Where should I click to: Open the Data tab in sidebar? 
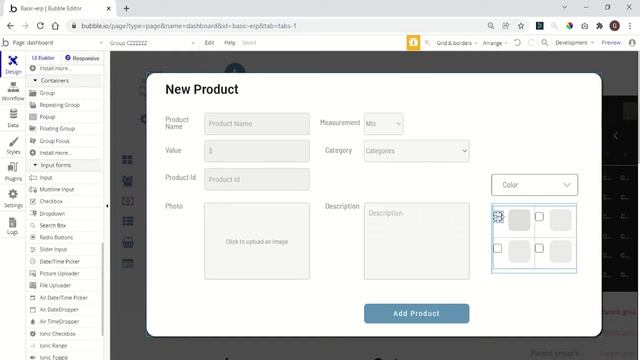click(x=13, y=118)
